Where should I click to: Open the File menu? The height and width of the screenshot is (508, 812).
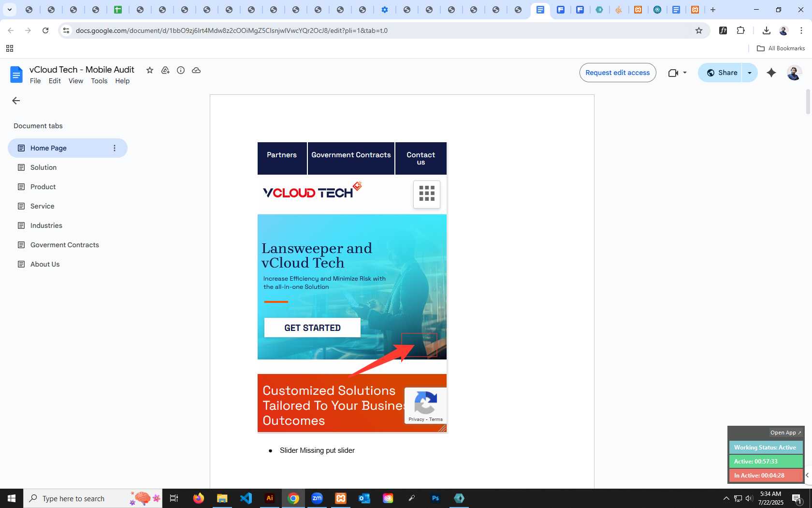35,81
